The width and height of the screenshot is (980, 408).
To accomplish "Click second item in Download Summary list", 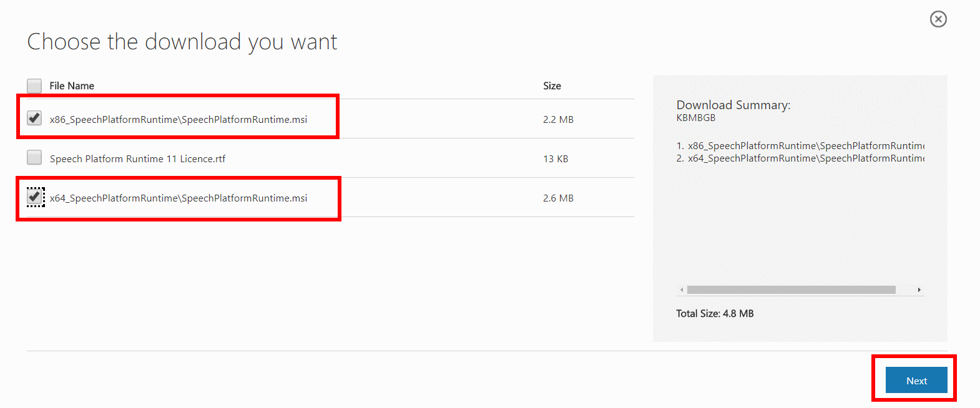I will pyautogui.click(x=800, y=158).
